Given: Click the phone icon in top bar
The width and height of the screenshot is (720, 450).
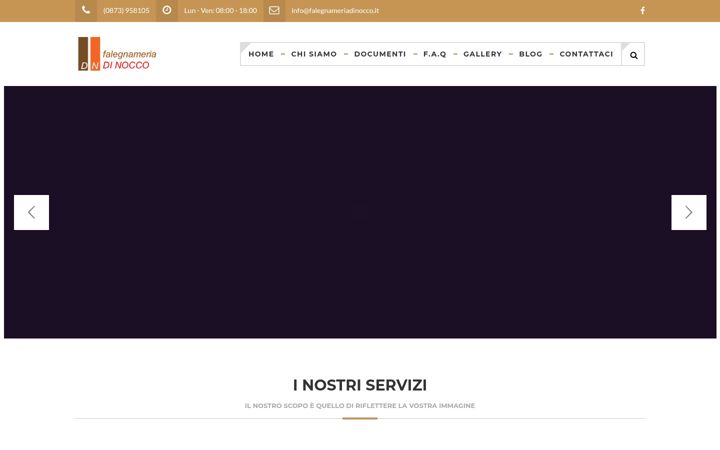Looking at the screenshot, I should point(86,10).
